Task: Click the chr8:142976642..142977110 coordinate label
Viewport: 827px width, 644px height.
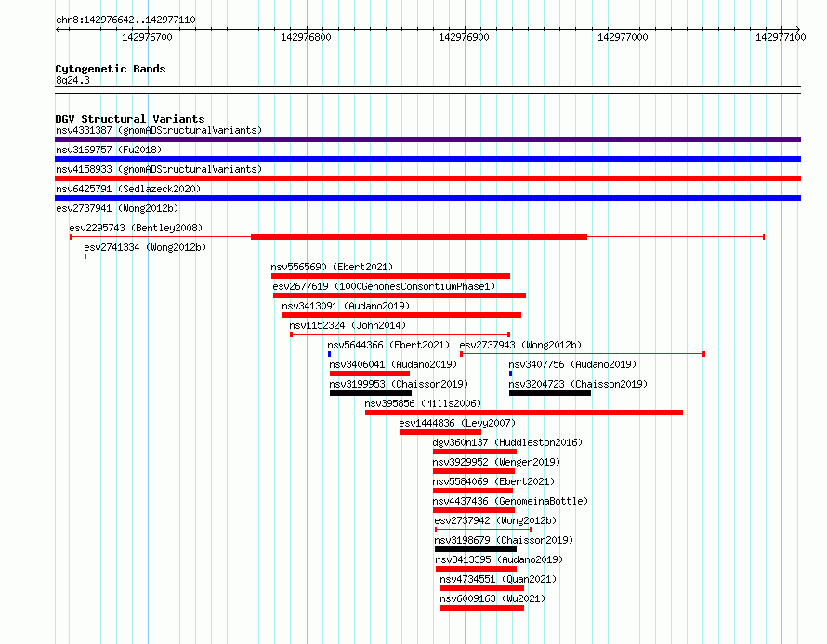Action: [125, 20]
